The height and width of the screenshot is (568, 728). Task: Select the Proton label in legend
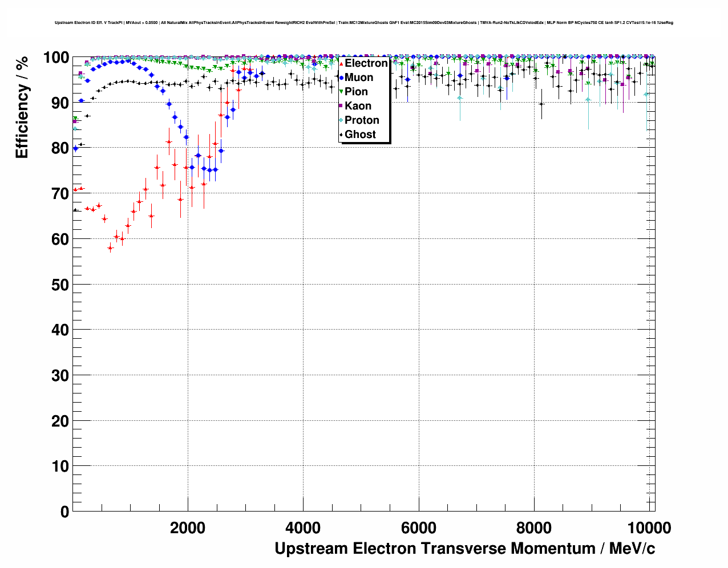tap(362, 120)
